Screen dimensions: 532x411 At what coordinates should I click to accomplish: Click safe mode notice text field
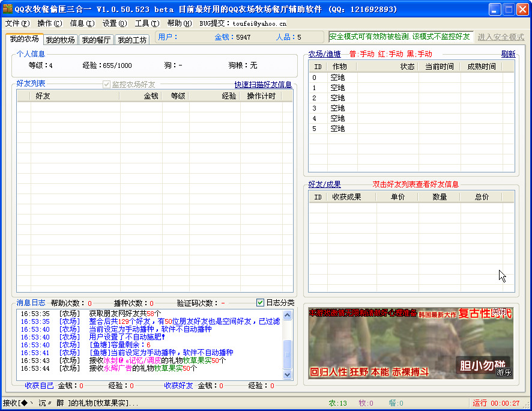point(401,37)
